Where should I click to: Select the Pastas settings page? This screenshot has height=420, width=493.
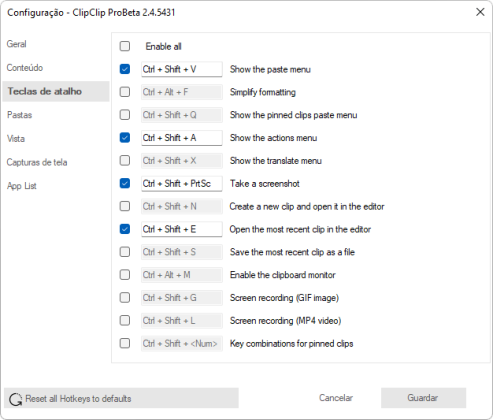tap(20, 115)
